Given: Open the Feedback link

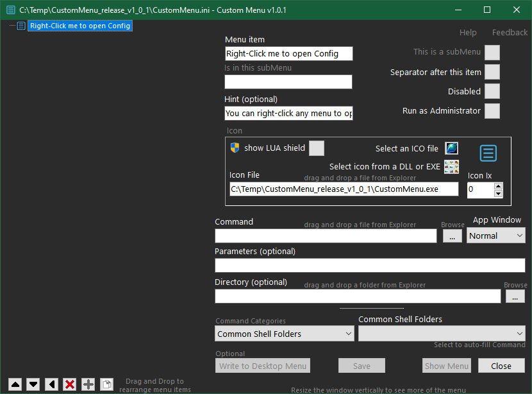Looking at the screenshot, I should click(x=510, y=33).
